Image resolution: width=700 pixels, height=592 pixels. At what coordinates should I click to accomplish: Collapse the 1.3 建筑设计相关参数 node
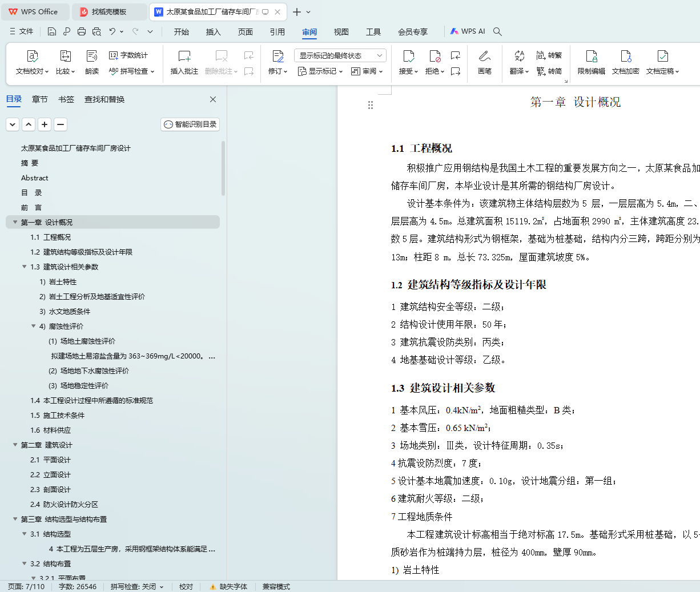(x=24, y=267)
